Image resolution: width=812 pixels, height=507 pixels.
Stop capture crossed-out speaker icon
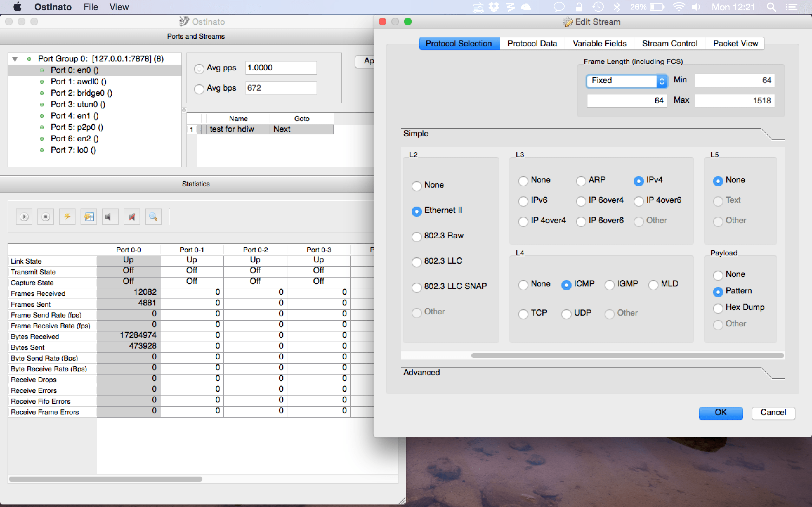point(132,217)
